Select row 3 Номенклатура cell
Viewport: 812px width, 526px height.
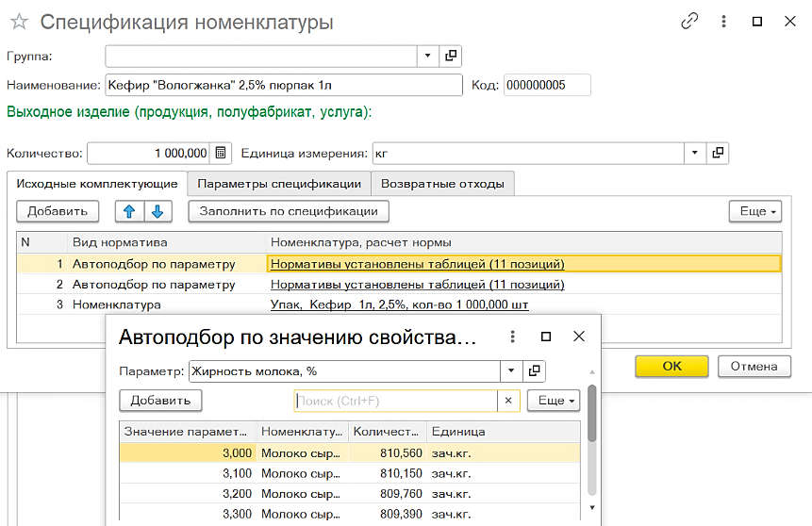tap(167, 304)
